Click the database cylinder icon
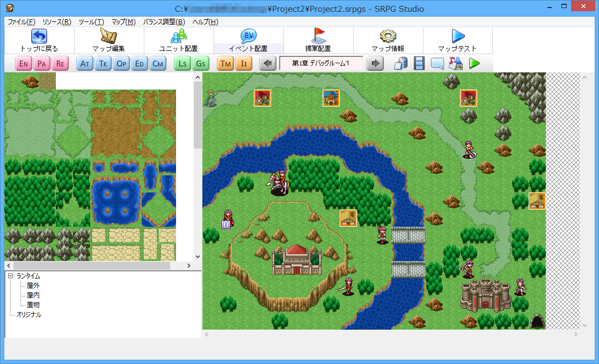 (x=401, y=63)
